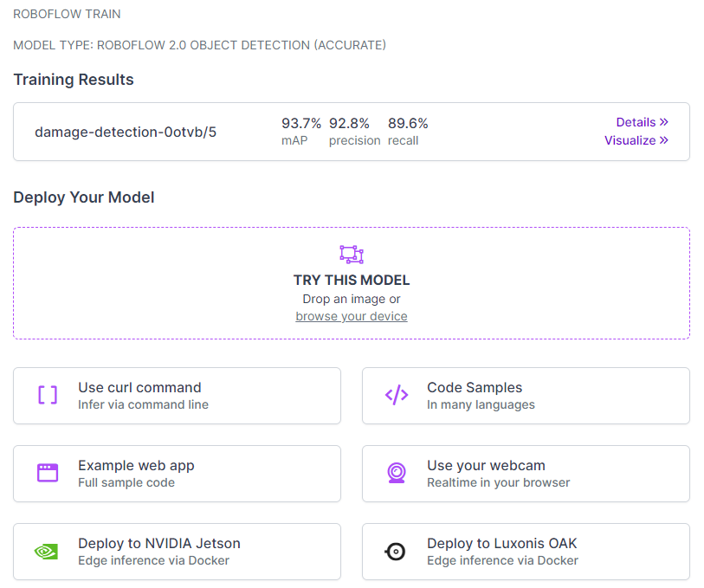Select Use your webcam title
This screenshot has width=704, height=588.
(487, 465)
